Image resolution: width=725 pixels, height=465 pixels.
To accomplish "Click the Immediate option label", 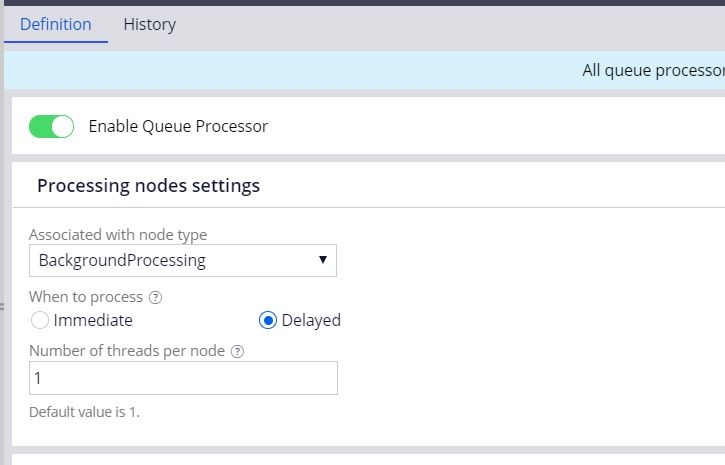I will [x=93, y=320].
